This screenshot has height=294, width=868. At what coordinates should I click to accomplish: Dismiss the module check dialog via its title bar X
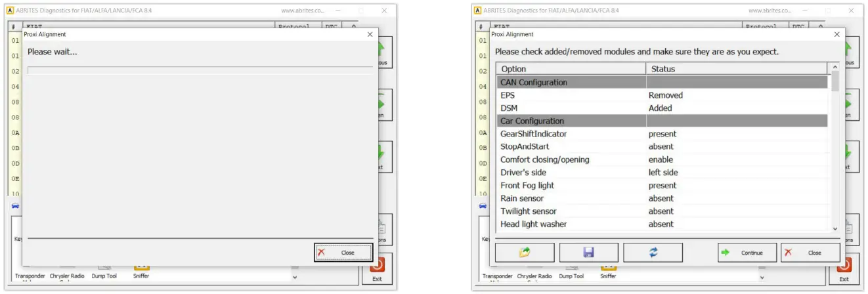836,34
